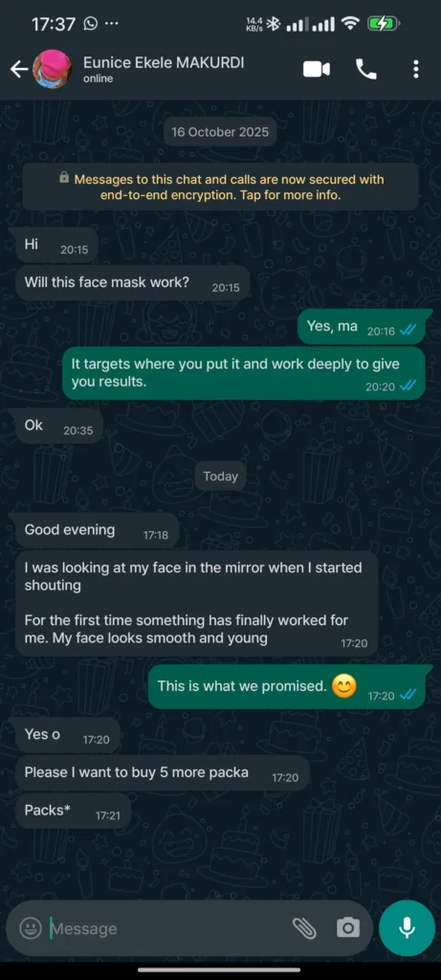The width and height of the screenshot is (441, 980).
Task: Tap the paperclip attachment icon
Action: click(x=305, y=928)
